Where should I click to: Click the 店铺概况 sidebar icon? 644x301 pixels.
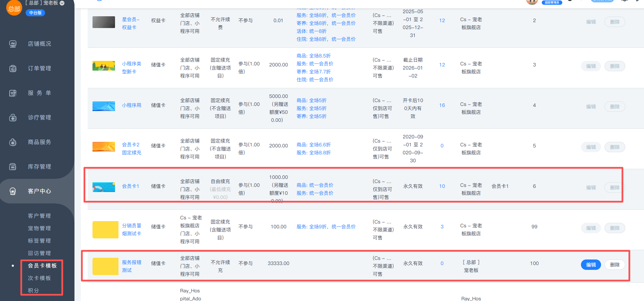point(13,44)
